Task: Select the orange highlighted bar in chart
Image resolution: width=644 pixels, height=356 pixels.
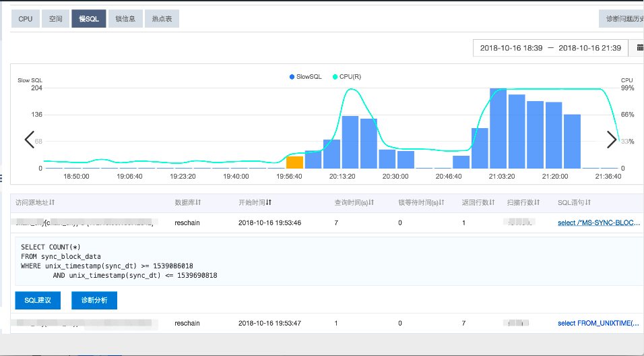Action: (294, 162)
